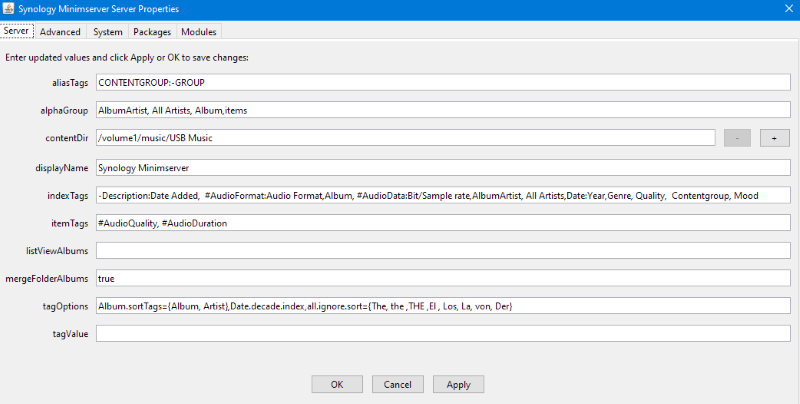The height and width of the screenshot is (404, 800).
Task: Add content directory with plus button
Action: click(774, 138)
